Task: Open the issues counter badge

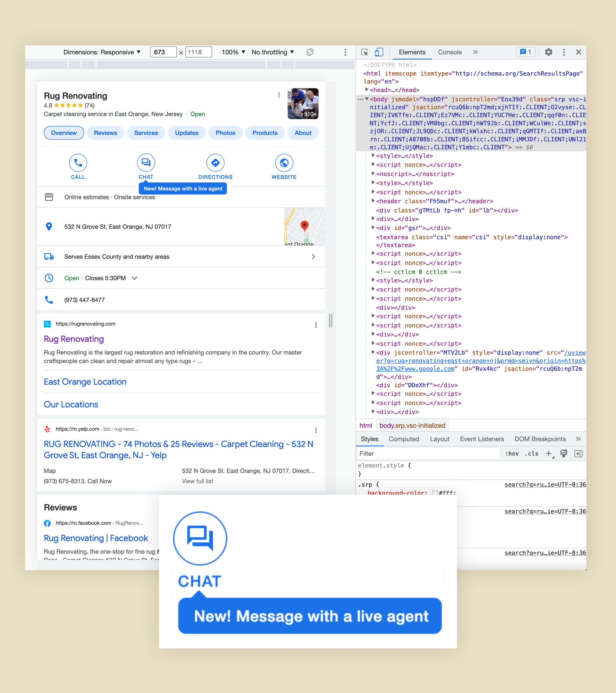Action: tap(525, 52)
